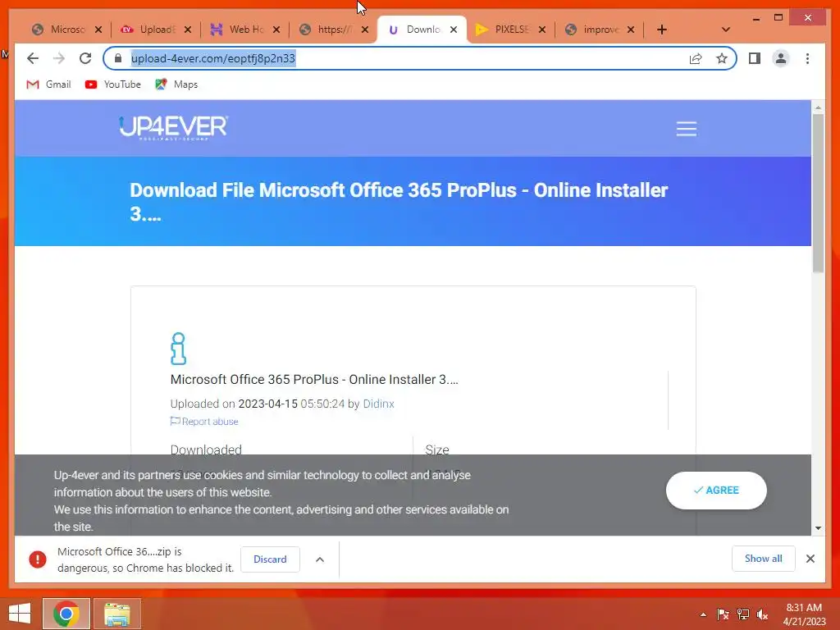Open the taskbar clock showing 8:31 AM
Viewport: 840px width, 630px height.
pyautogui.click(x=804, y=614)
